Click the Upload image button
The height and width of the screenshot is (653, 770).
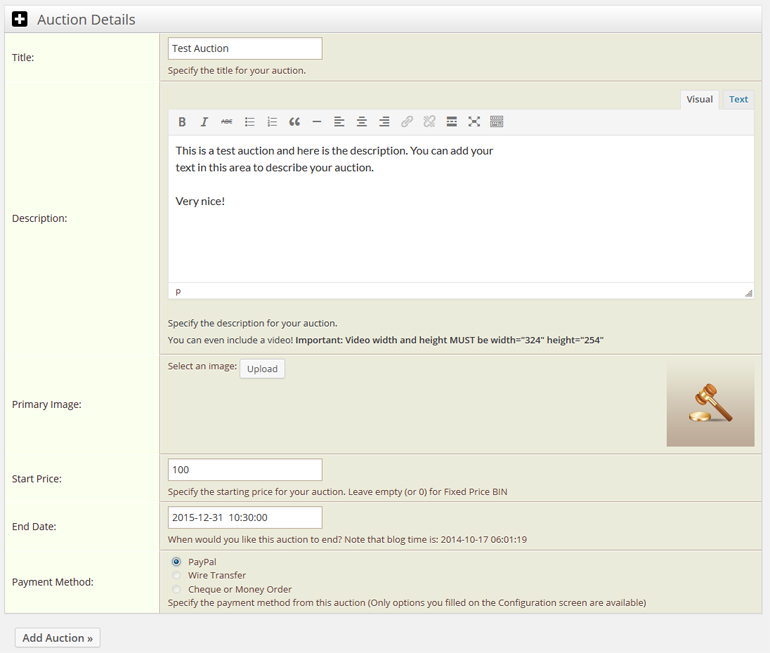(x=262, y=369)
